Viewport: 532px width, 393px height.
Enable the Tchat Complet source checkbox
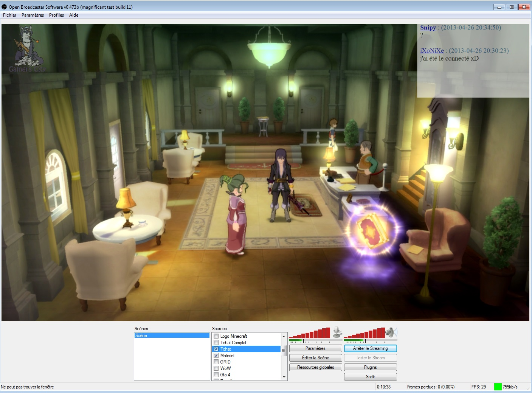216,343
